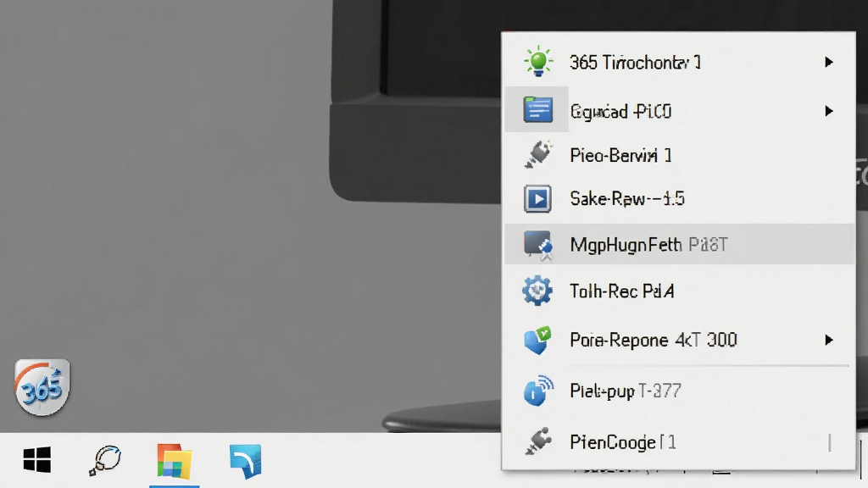The width and height of the screenshot is (868, 488).
Task: Select the highlighted MgpHugnFeth menu item
Action: coord(679,244)
